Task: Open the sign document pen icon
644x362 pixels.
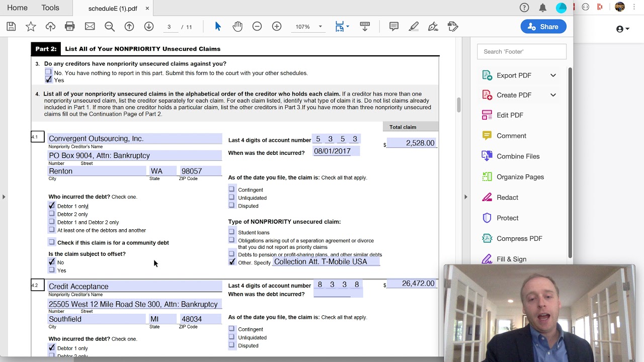Action: (x=433, y=27)
